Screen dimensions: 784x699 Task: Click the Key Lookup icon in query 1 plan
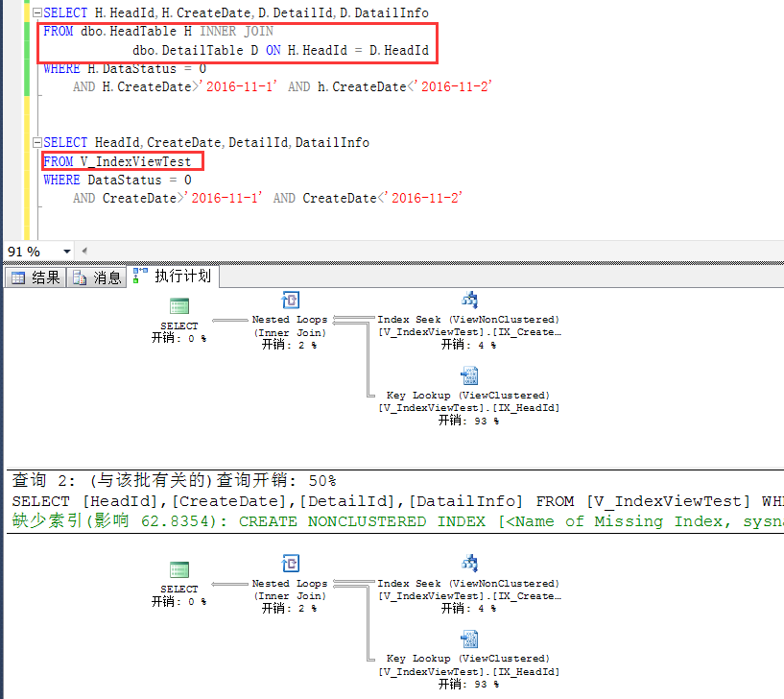click(x=469, y=375)
